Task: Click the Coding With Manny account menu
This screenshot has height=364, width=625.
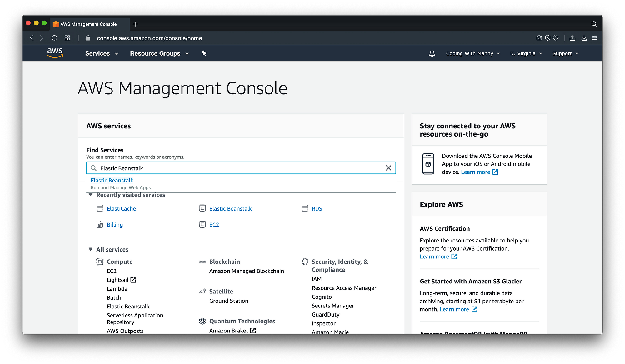Action: coord(472,53)
